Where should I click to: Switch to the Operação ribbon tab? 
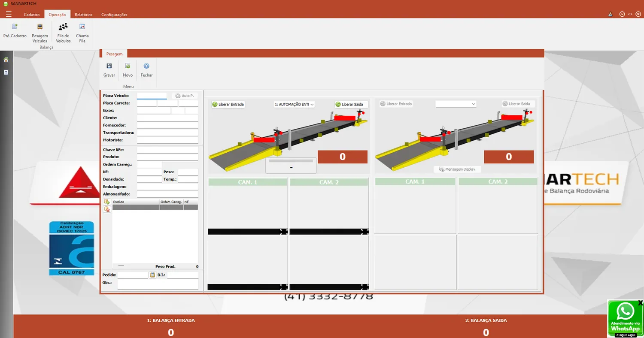(57, 15)
